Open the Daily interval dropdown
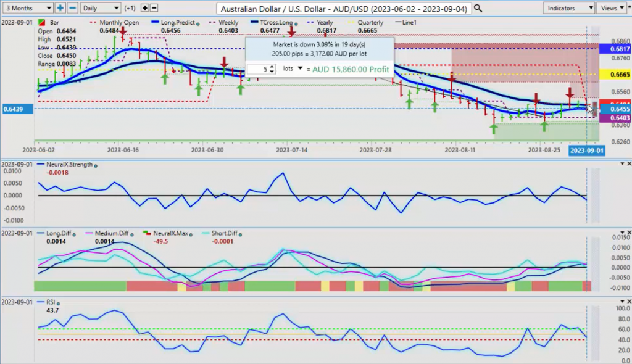Viewport: 632px width, 364px height. [x=100, y=8]
